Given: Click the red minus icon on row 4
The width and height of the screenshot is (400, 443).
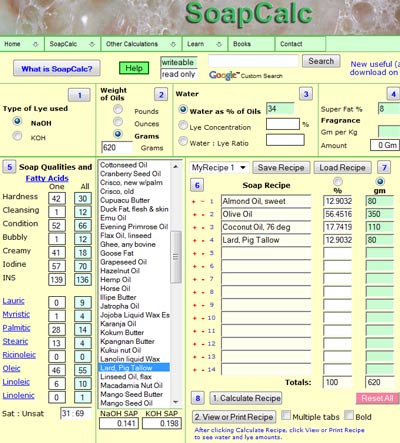Looking at the screenshot, I should point(203,240).
